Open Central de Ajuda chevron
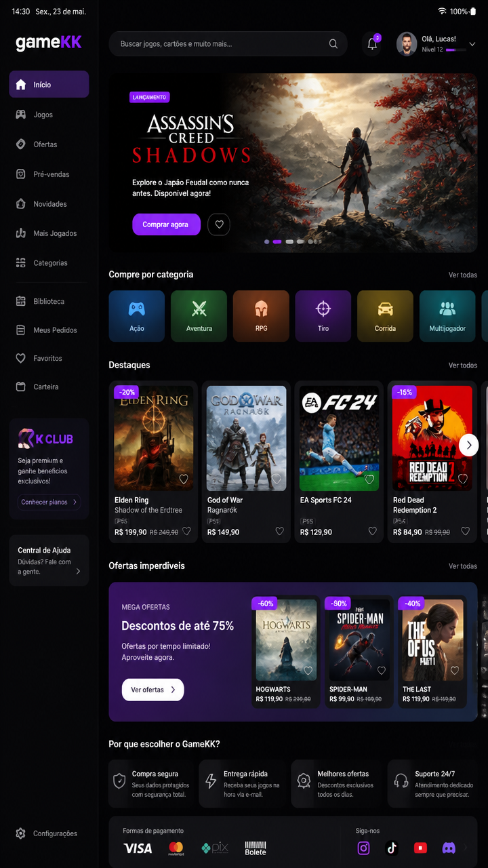This screenshot has width=488, height=868. tap(78, 572)
